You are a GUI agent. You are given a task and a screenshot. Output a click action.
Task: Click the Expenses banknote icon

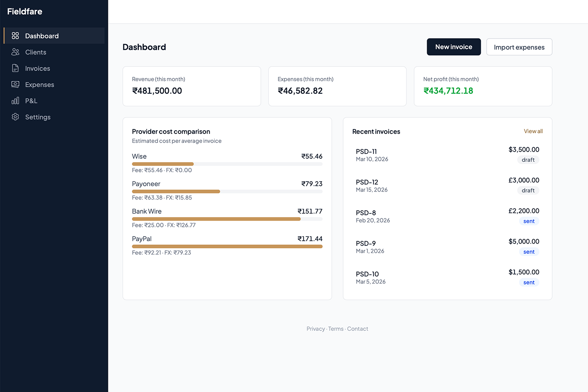tap(16, 84)
